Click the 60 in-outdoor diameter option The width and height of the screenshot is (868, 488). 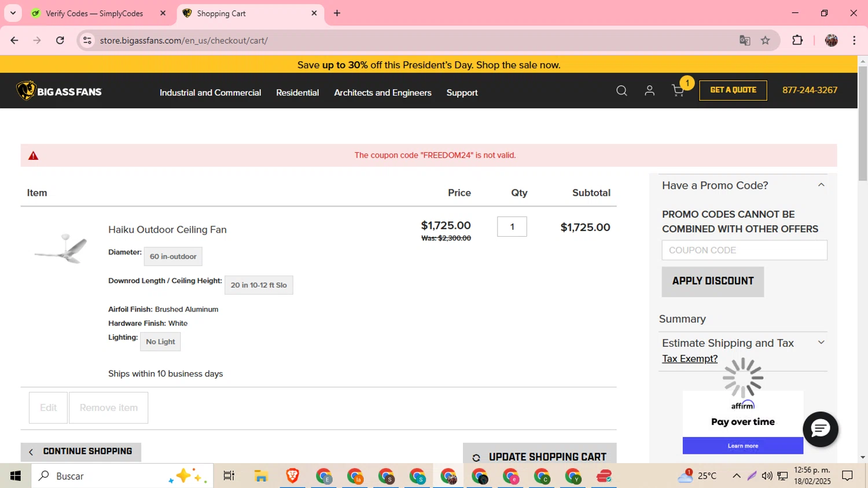coord(173,256)
